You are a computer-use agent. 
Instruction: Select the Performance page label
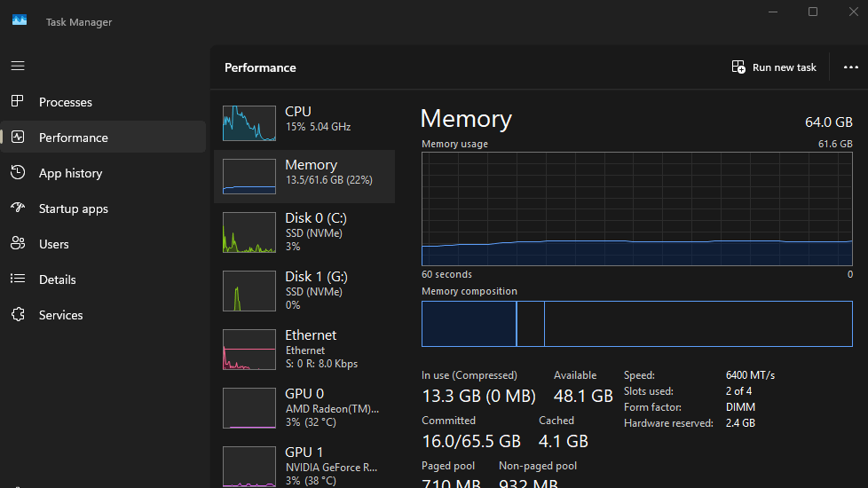click(x=74, y=138)
